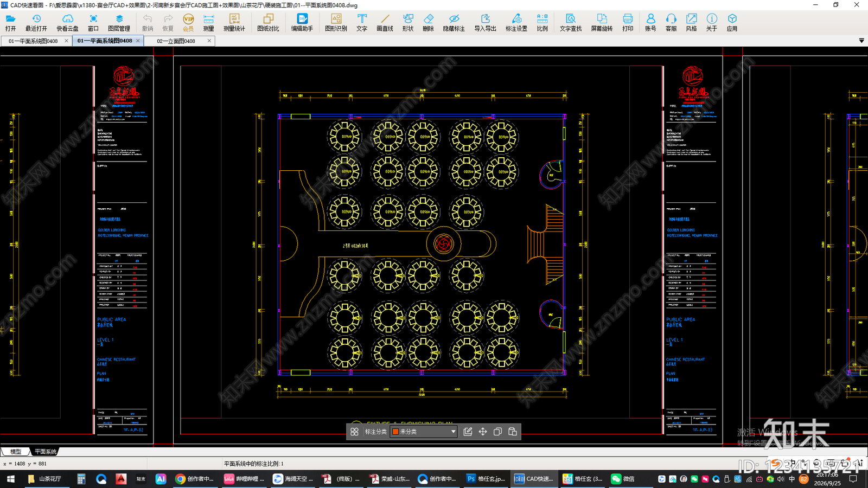
Task: Choose the 画直线 line drawing tool
Action: (x=385, y=23)
